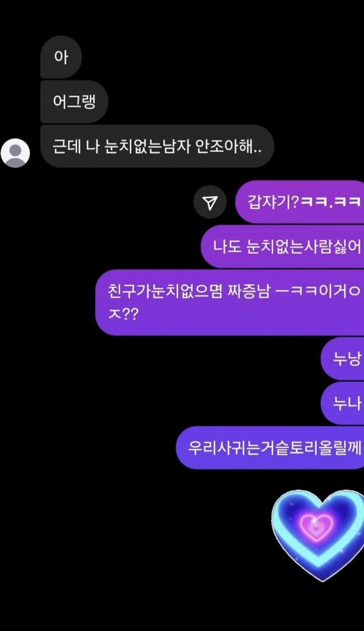364x631 pixels.
Task: Select the received message bubble '아'
Action: [61, 57]
